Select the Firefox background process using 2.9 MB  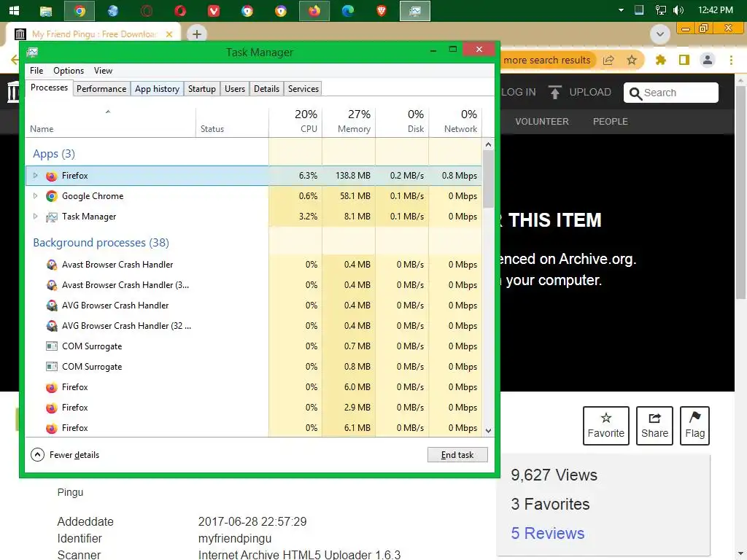[253, 408]
